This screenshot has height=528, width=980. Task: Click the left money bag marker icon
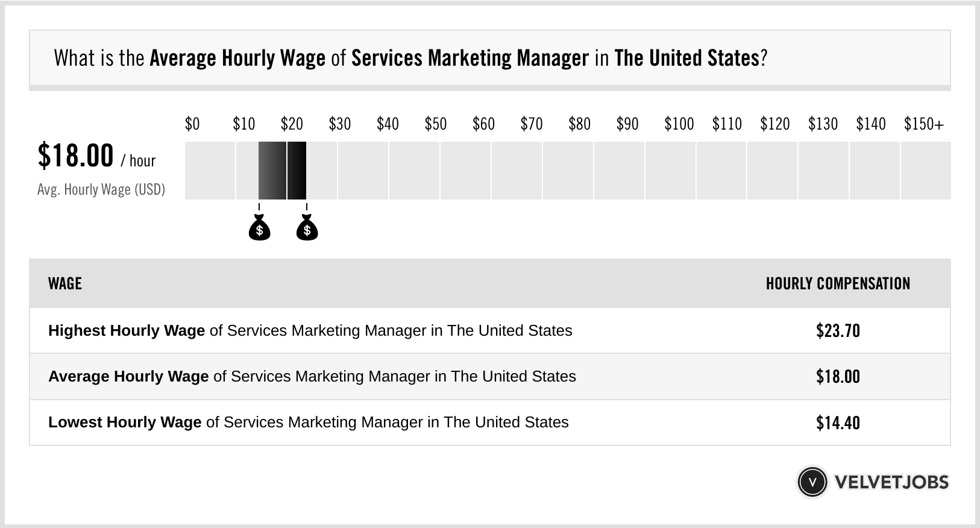click(x=259, y=228)
